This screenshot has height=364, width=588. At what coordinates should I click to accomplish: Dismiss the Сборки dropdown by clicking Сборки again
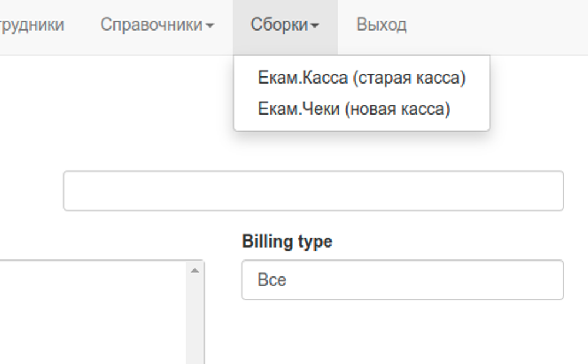pyautogui.click(x=279, y=24)
